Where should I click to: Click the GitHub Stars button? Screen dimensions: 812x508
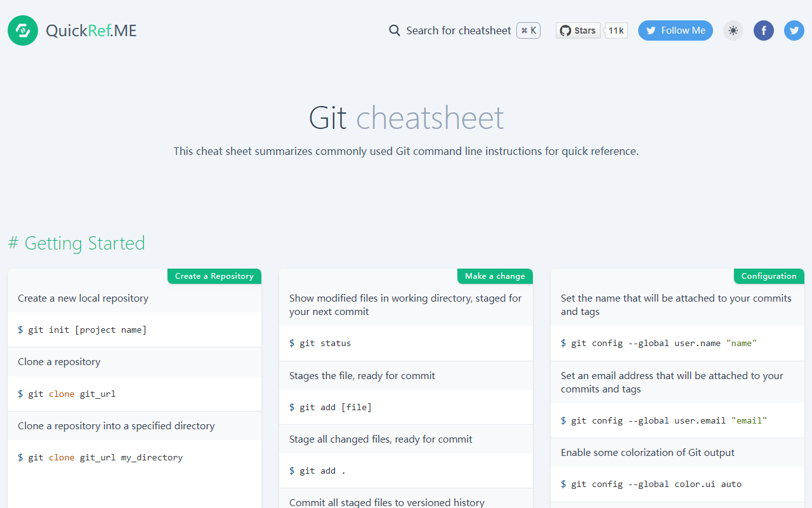point(579,30)
